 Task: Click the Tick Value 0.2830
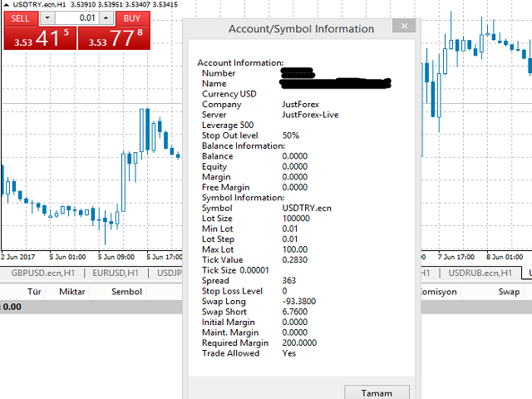(295, 260)
